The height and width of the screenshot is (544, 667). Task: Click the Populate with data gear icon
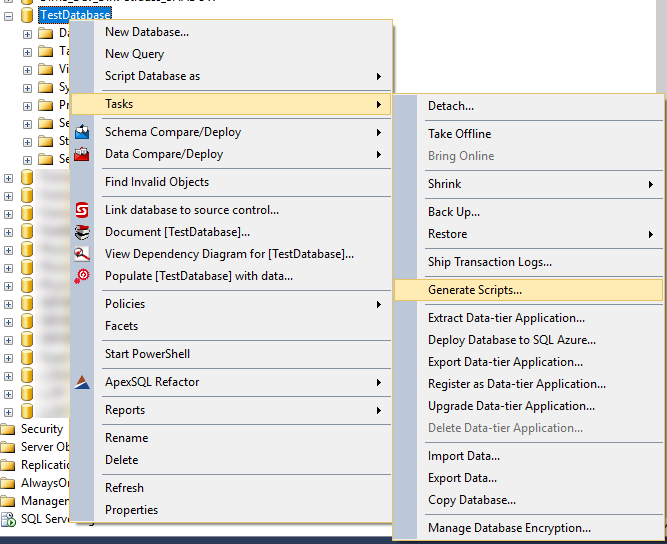(x=82, y=276)
